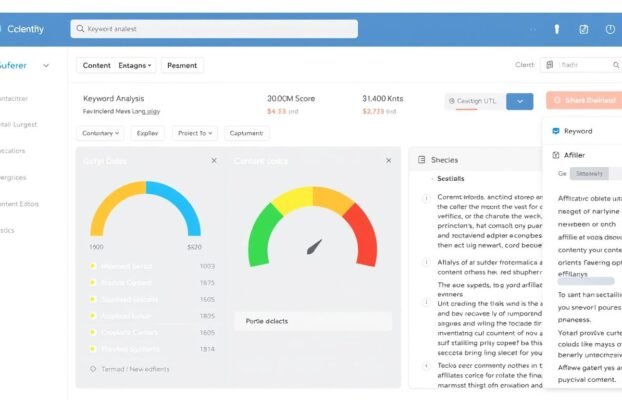
Task: Click the Expller filter button
Action: (x=147, y=133)
